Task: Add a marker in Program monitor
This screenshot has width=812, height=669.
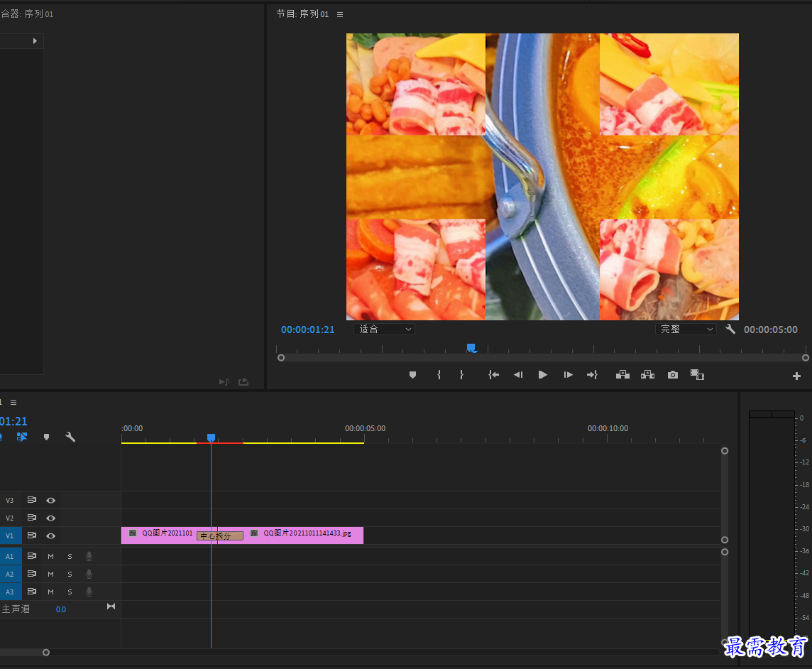Action: pyautogui.click(x=412, y=375)
